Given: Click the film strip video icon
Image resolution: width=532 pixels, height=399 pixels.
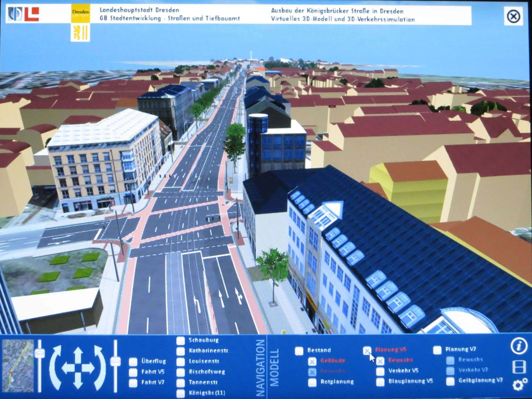Looking at the screenshot, I should coord(519,367).
